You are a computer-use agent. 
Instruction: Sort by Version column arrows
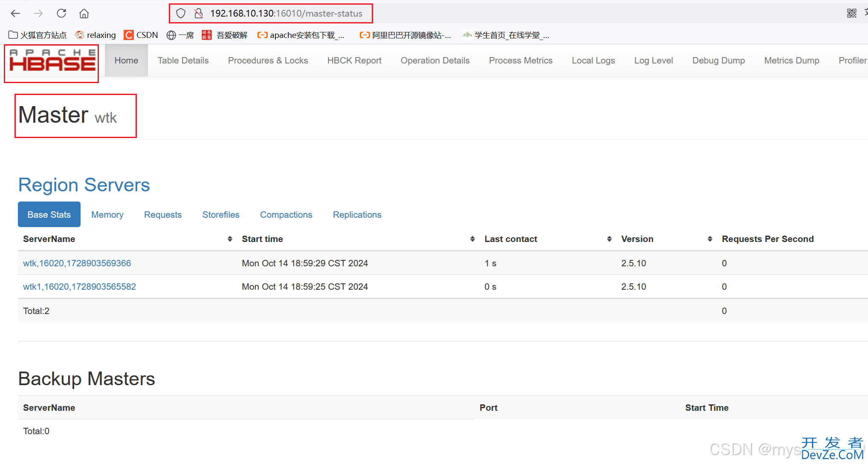point(710,239)
